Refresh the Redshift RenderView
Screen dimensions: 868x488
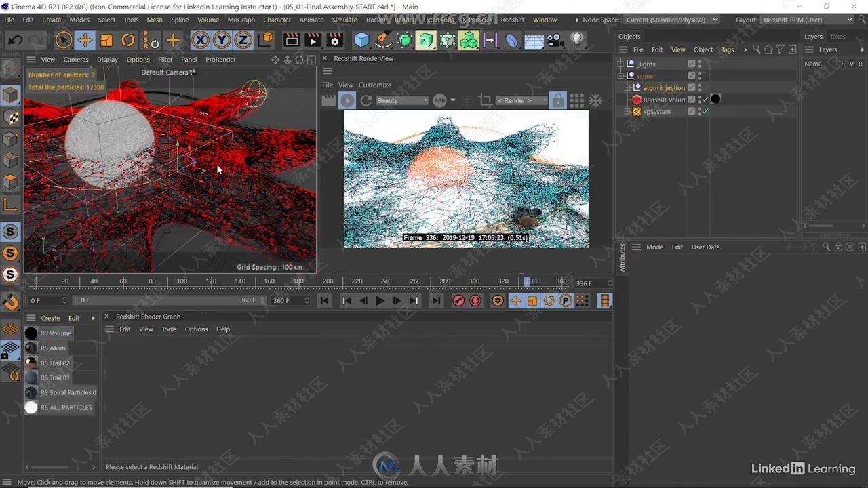pyautogui.click(x=366, y=100)
